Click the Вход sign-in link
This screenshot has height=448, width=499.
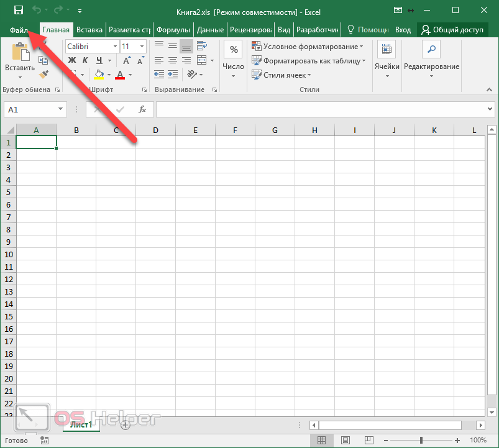pyautogui.click(x=403, y=29)
